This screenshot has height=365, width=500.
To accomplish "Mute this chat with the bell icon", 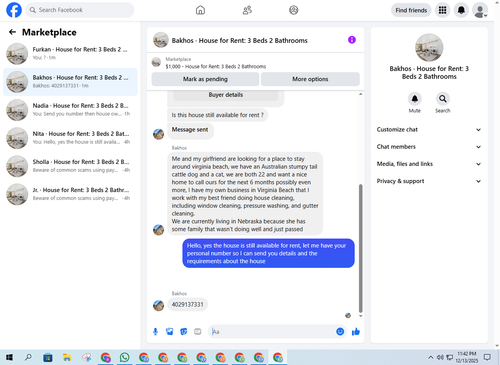I will tap(415, 99).
